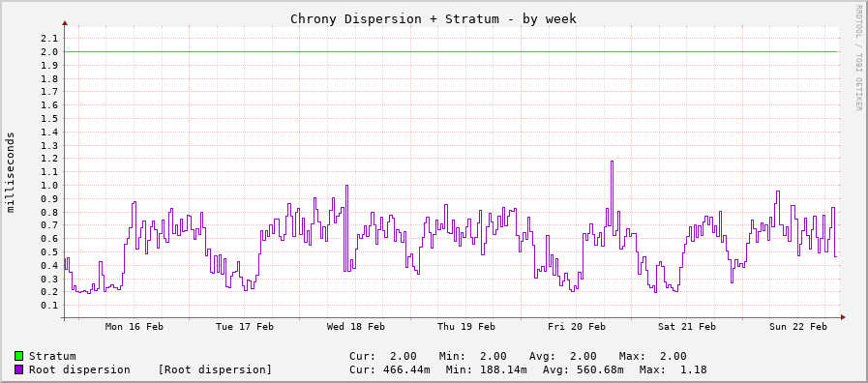This screenshot has height=383, width=868.
Task: Click the 'Mon 16 Feb' axis label
Action: [x=134, y=327]
